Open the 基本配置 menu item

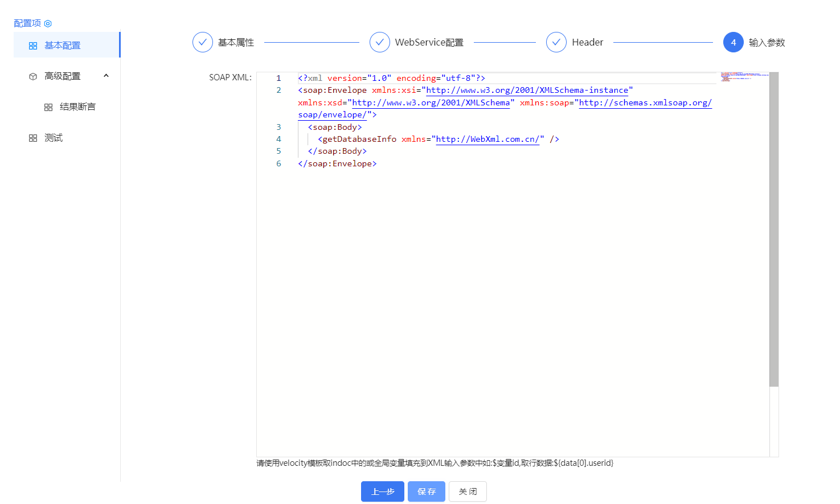pos(67,45)
